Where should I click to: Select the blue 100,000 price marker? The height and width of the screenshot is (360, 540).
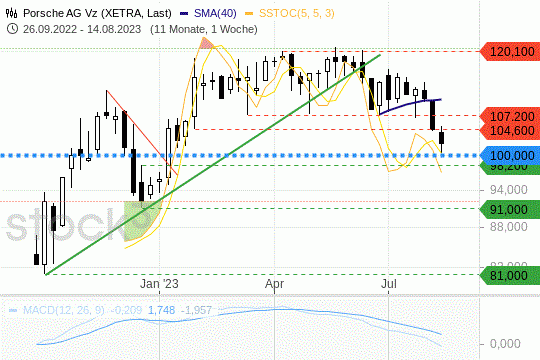coord(510,156)
